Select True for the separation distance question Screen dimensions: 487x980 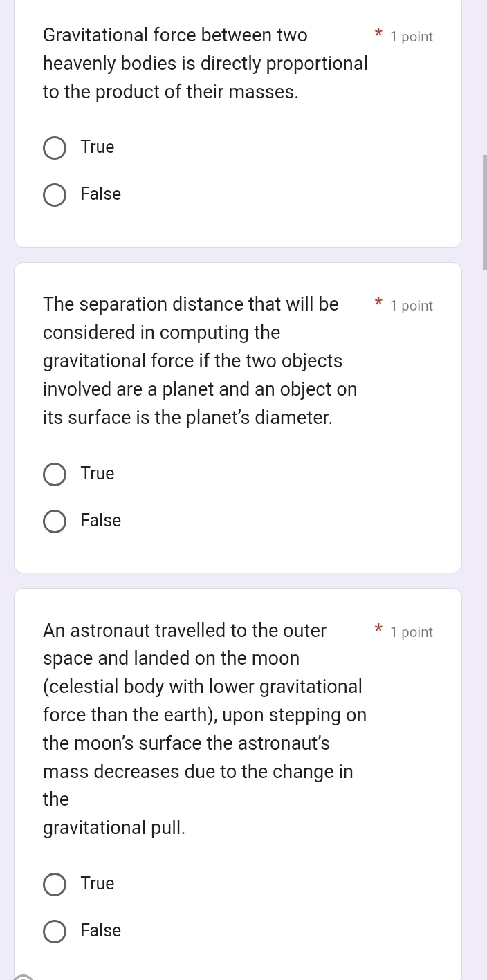pos(55,474)
